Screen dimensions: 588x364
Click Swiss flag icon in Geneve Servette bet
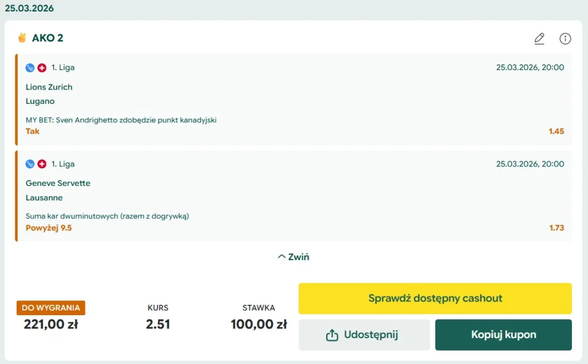tap(42, 164)
